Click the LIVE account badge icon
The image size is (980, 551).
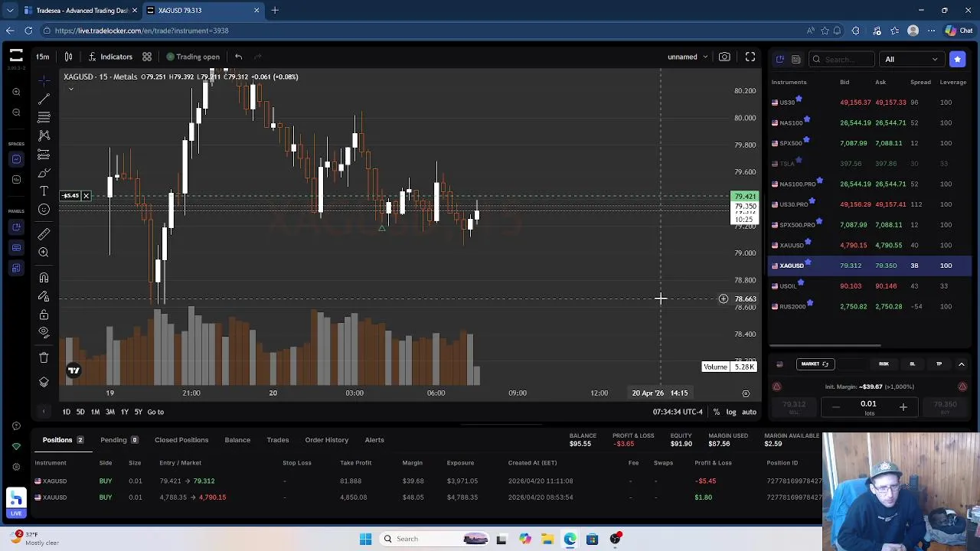coord(15,503)
